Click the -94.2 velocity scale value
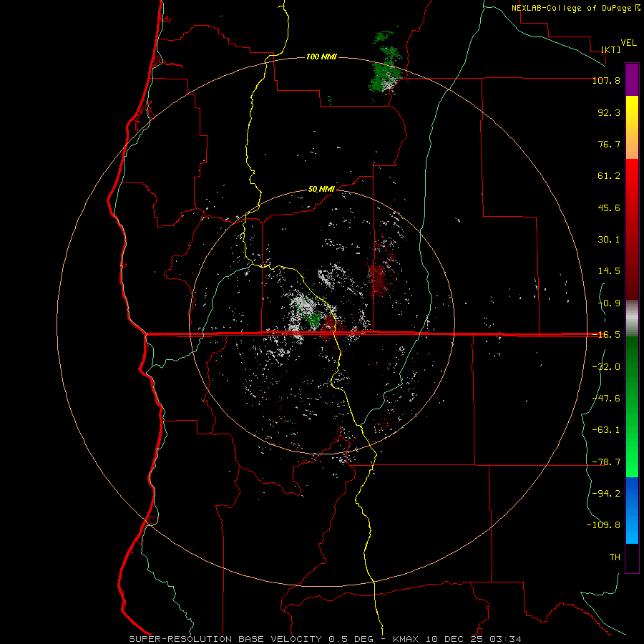Viewport: 644px width, 644px height. click(x=606, y=493)
